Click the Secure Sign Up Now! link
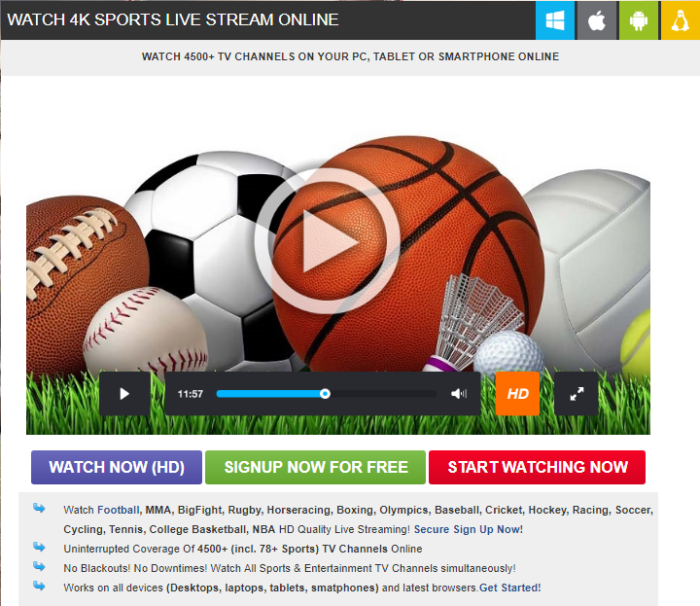Viewport: 700px width, 606px height. point(469,529)
